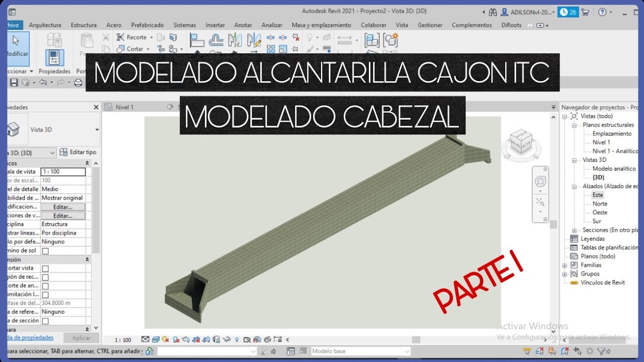Open the Insertar ribbon tab
This screenshot has height=362, width=644.
[x=215, y=25]
